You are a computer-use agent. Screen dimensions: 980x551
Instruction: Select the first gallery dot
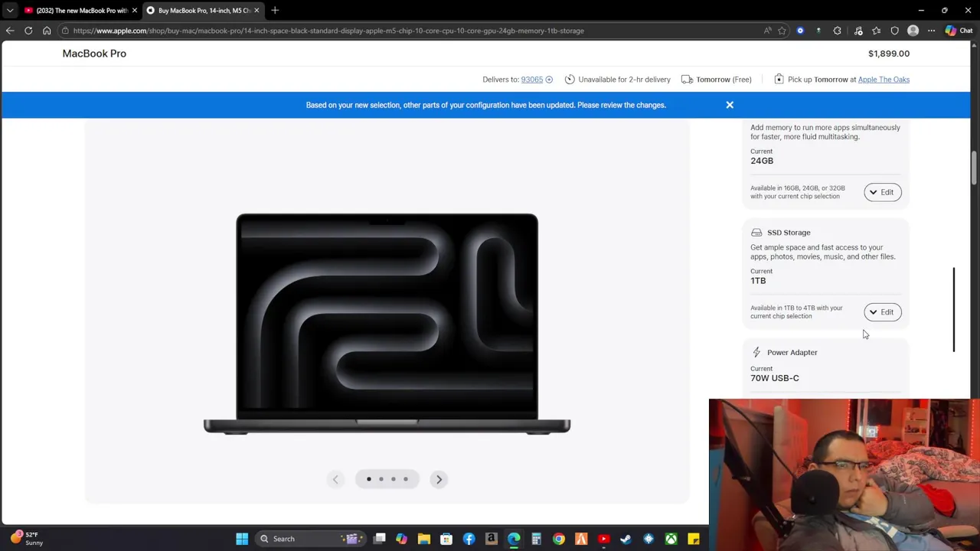point(369,479)
